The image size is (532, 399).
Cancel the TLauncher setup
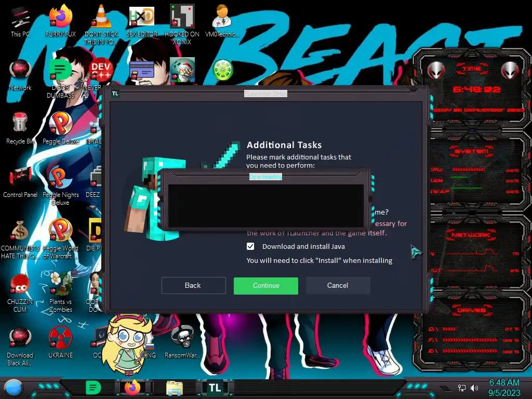pyautogui.click(x=338, y=285)
